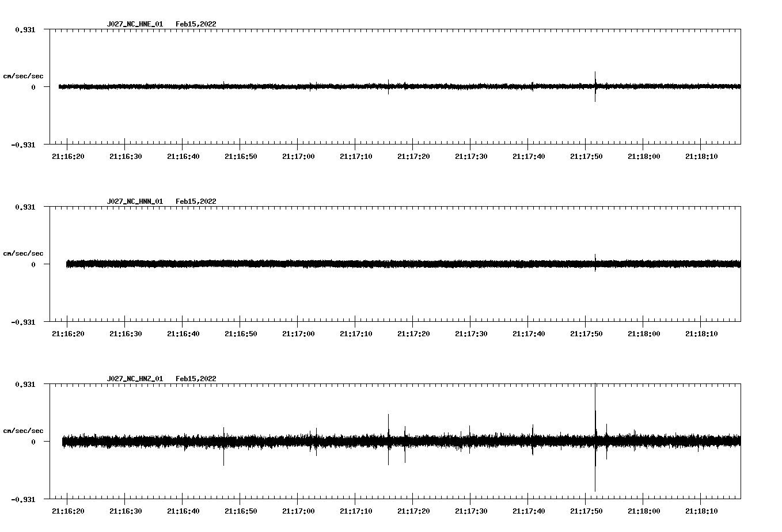The width and height of the screenshot is (782, 532).
Task: Click the zero axis label on HNN plot
Action: [x=33, y=265]
